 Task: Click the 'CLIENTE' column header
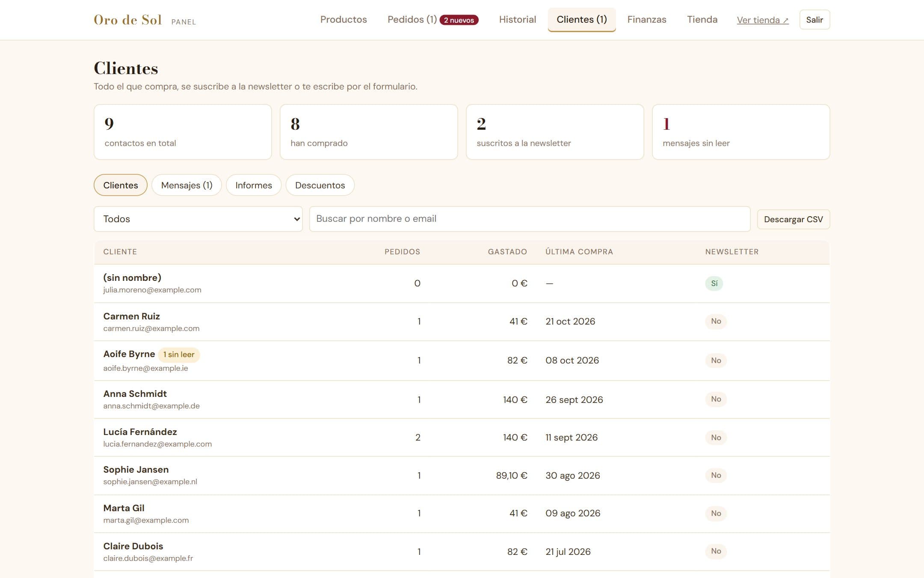point(120,252)
